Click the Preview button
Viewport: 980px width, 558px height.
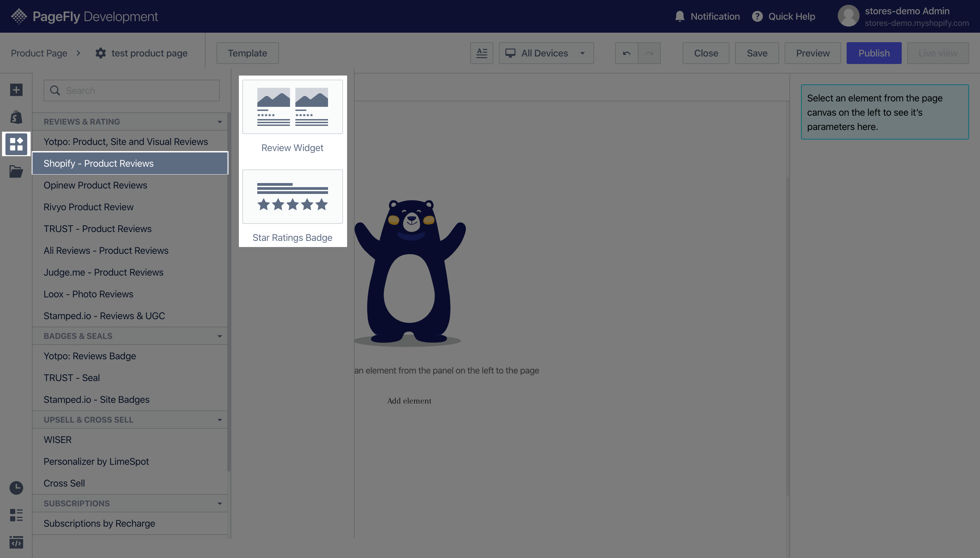tap(813, 53)
